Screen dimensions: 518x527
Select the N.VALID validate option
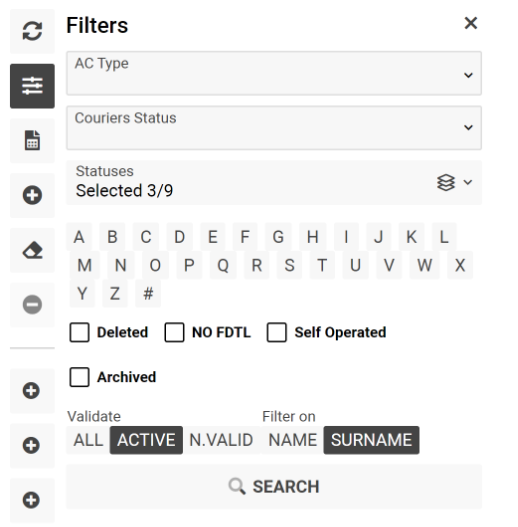point(221,440)
